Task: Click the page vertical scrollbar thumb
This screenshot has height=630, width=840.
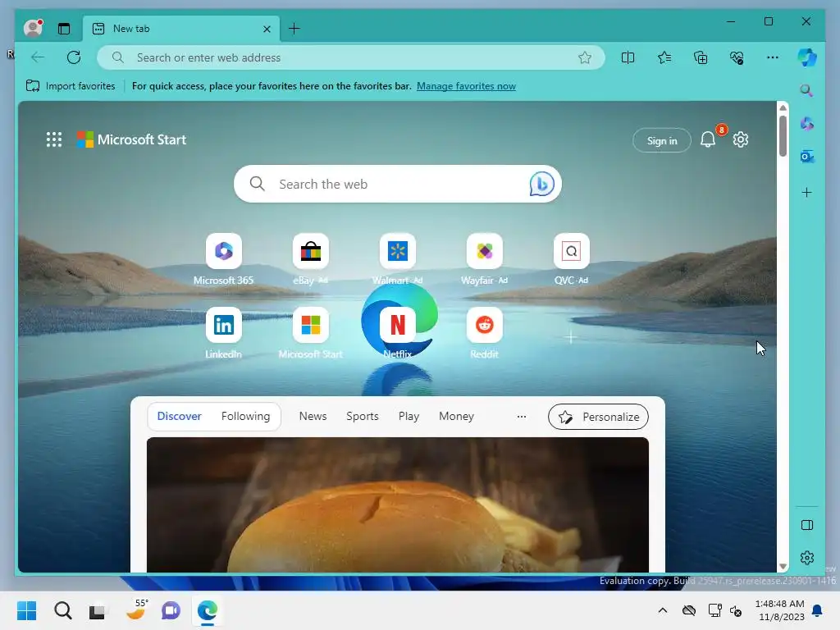Action: tap(783, 135)
